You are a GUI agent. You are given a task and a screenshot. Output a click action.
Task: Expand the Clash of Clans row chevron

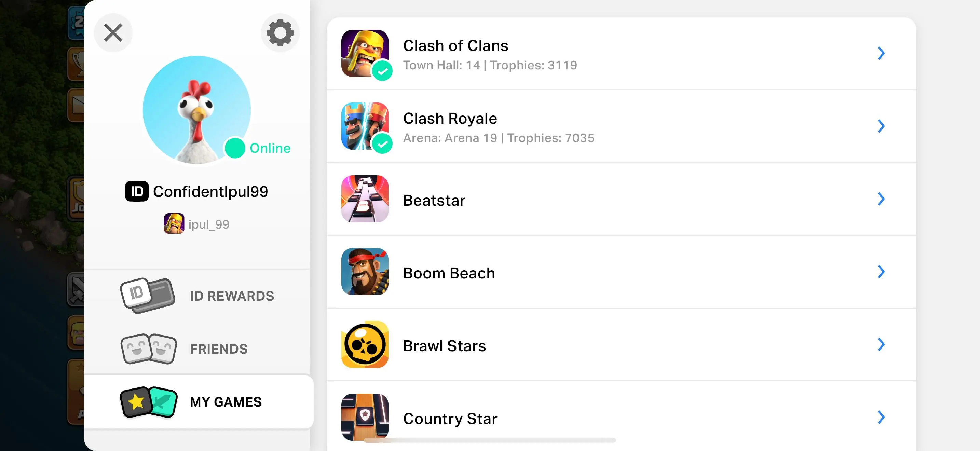click(x=881, y=53)
